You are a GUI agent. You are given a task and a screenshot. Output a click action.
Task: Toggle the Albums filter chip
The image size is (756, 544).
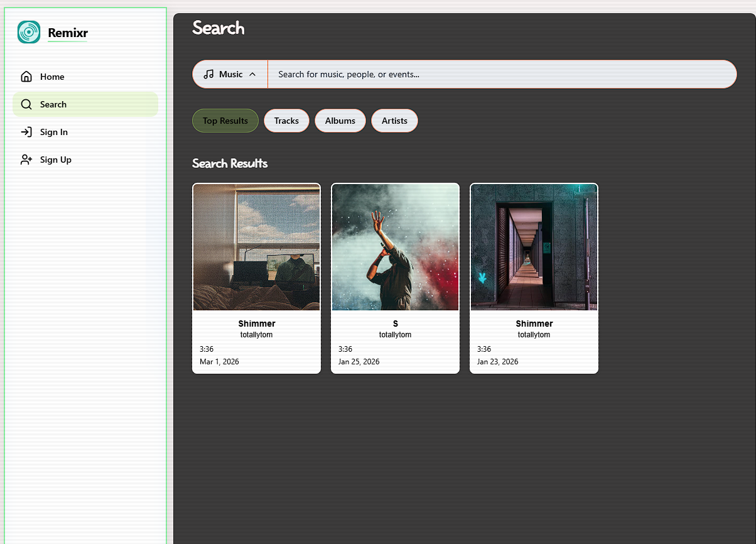(340, 120)
